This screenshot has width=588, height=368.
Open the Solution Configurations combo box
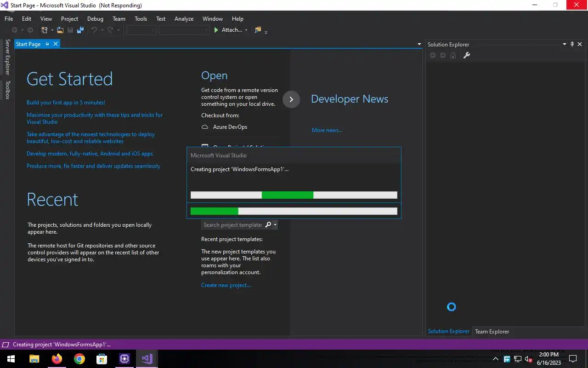point(141,30)
